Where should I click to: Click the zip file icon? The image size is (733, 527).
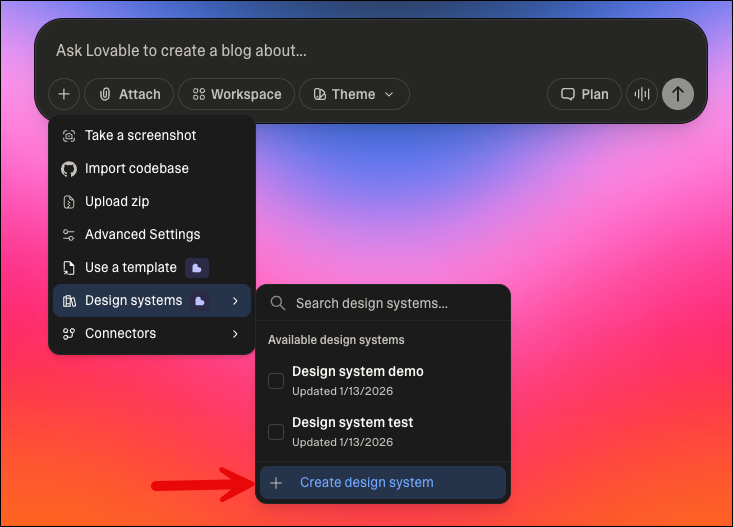(69, 202)
